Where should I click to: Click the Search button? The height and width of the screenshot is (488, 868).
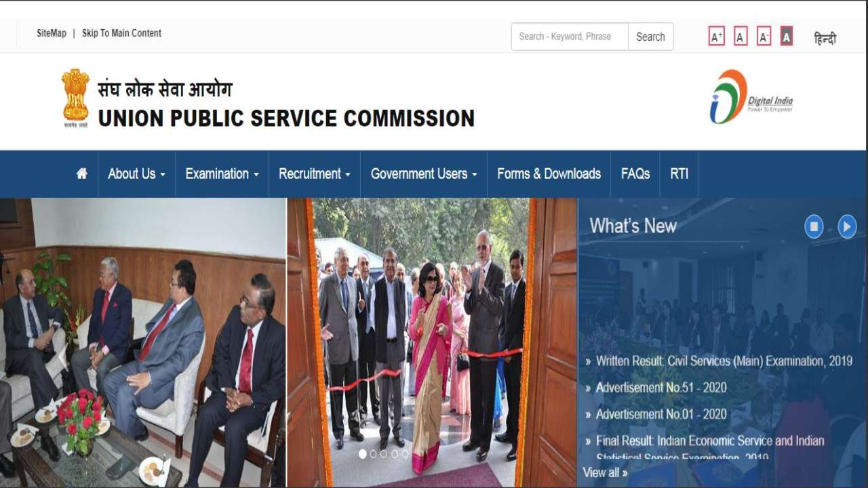click(x=650, y=37)
